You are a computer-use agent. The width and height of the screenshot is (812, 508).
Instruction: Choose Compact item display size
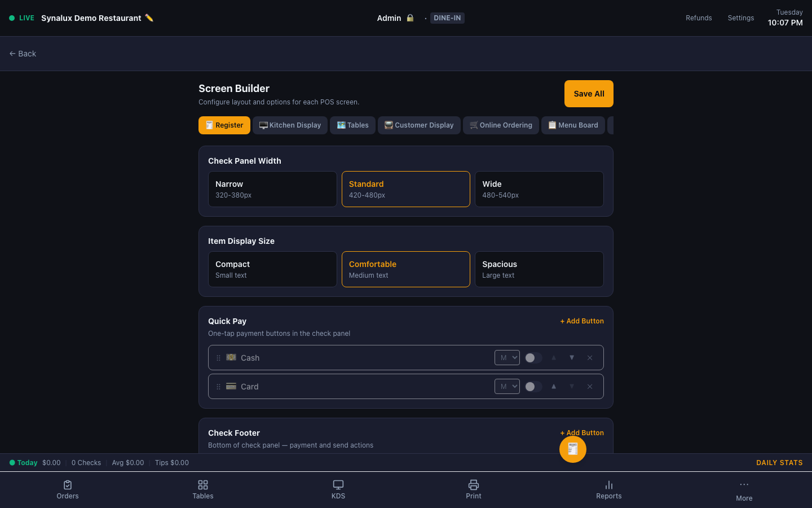pos(272,269)
